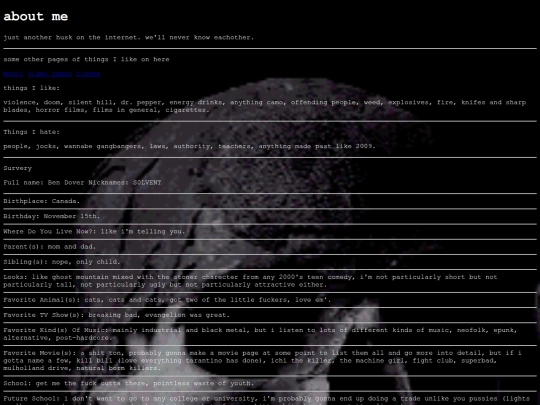The height and width of the screenshot is (405, 540).
Task: Click the "violence, doom, silent hill" paragraph
Action: (264, 106)
